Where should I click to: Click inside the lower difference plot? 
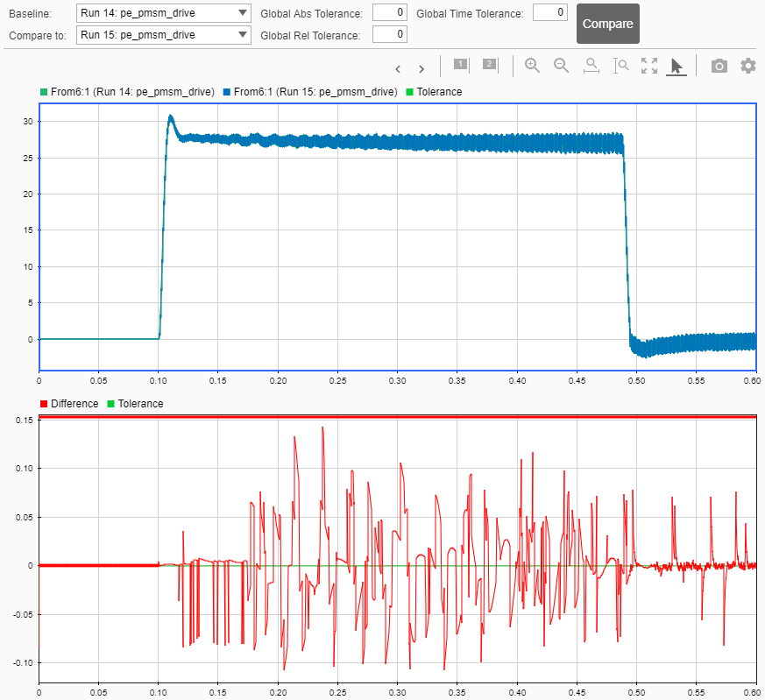(x=398, y=548)
